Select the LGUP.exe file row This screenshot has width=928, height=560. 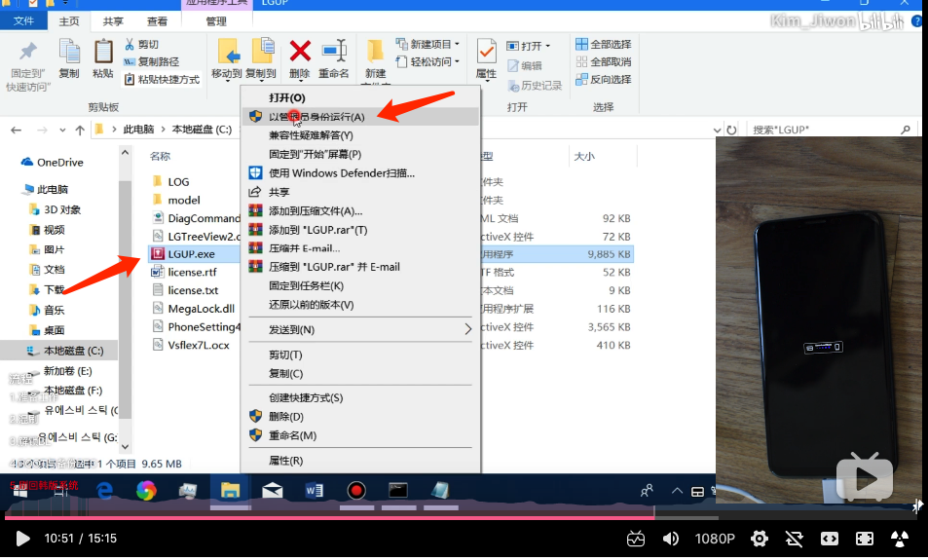[x=390, y=254]
